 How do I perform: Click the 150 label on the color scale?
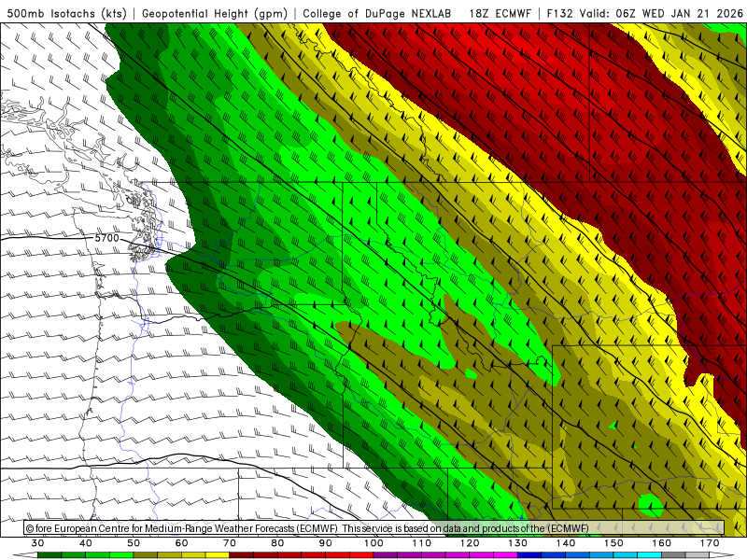[613, 543]
